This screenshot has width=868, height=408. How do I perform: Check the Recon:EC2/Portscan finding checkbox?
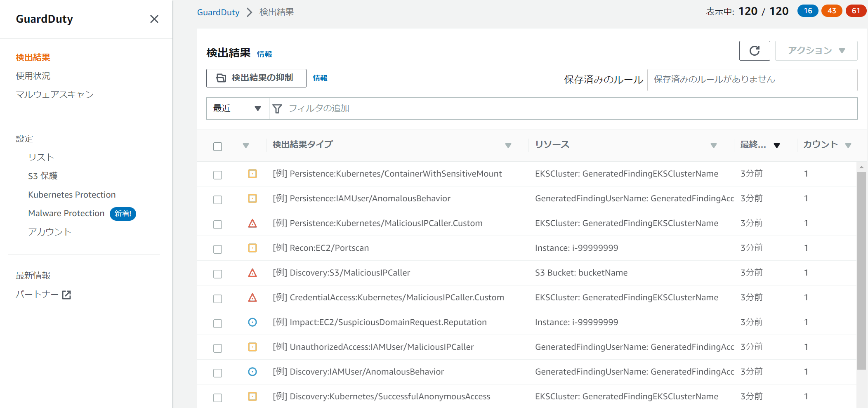(217, 249)
